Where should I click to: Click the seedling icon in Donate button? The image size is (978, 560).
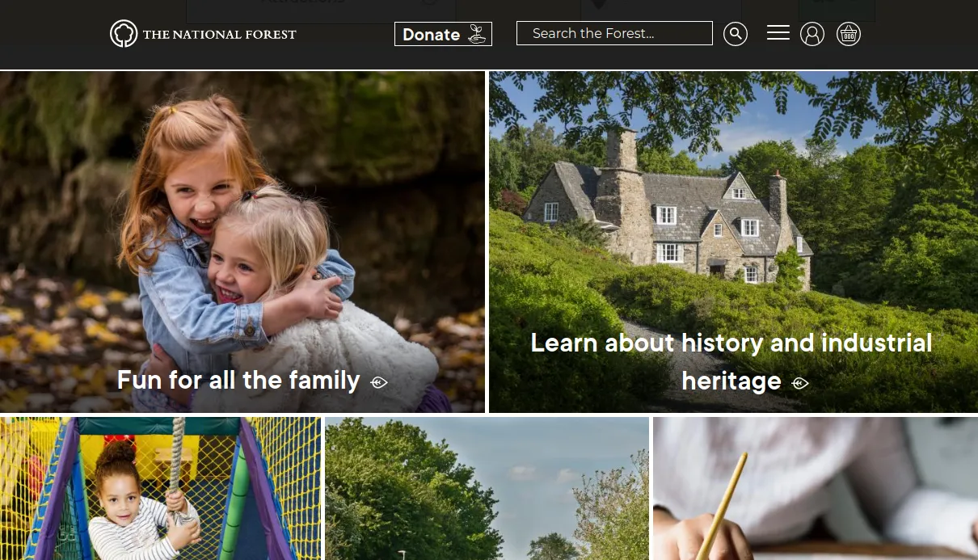point(477,34)
